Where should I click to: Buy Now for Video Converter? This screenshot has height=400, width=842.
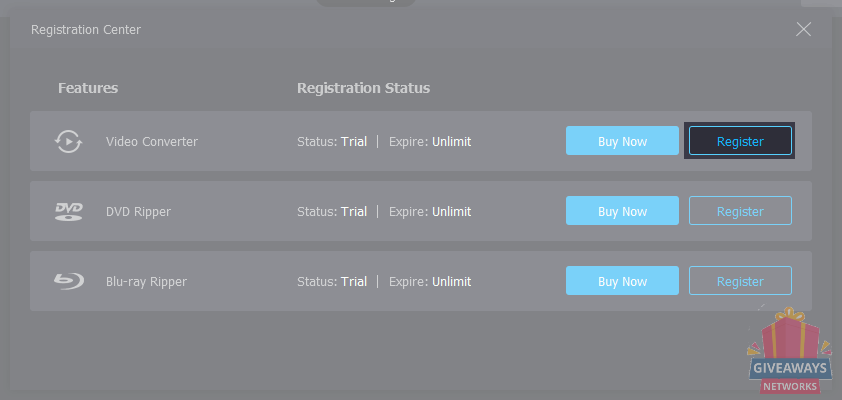(622, 141)
